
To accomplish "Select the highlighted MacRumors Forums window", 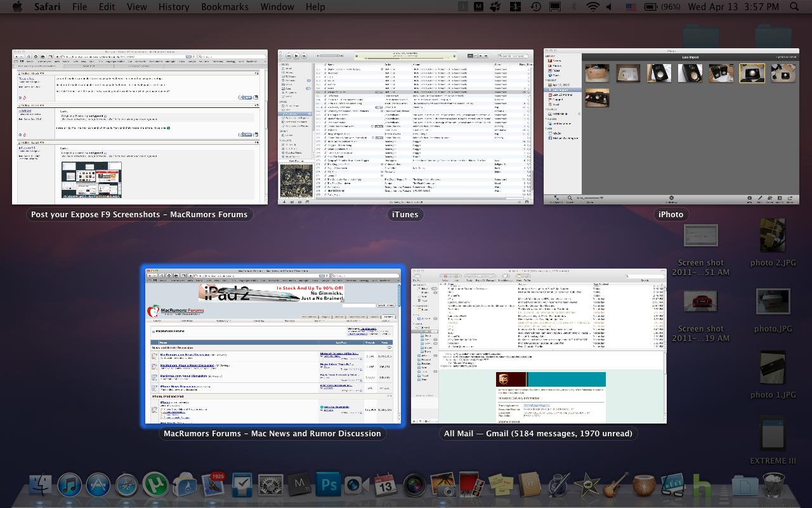I will (x=273, y=346).
